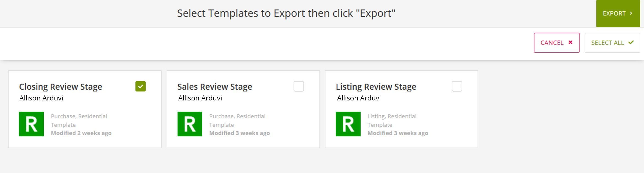Click the R template icon under Sales Review Stage

pos(190,124)
